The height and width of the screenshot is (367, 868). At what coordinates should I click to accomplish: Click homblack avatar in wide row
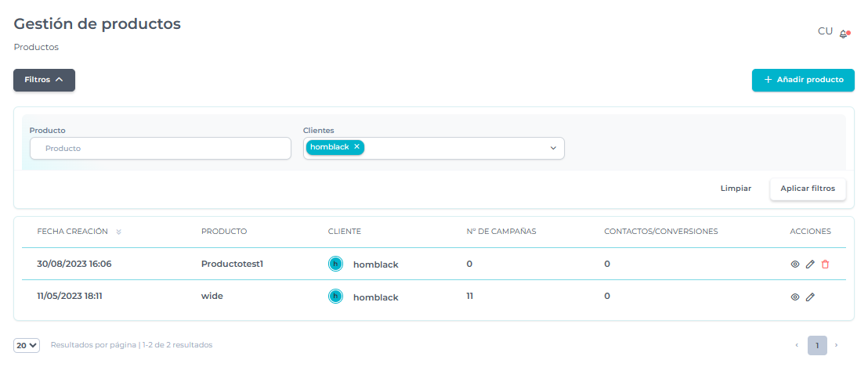tap(335, 297)
